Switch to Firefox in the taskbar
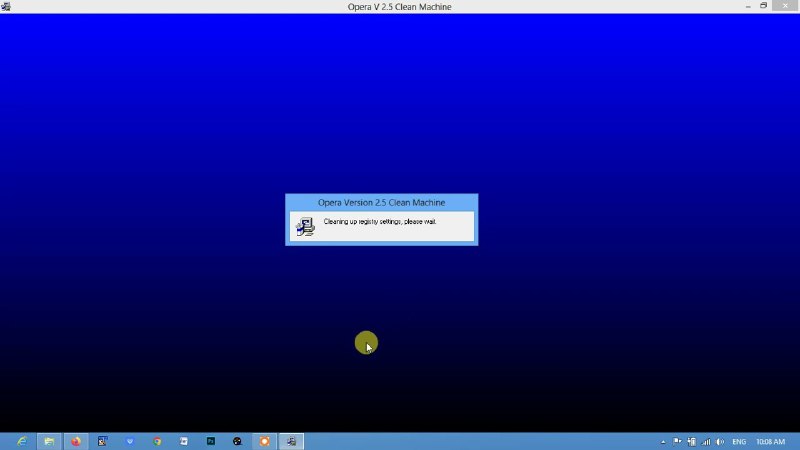Viewport: 800px width, 450px height. coord(76,441)
